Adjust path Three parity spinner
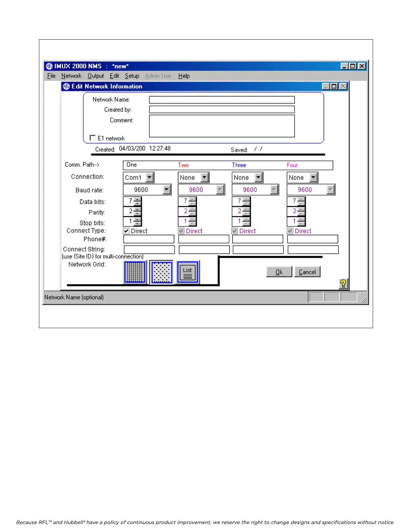 246,211
